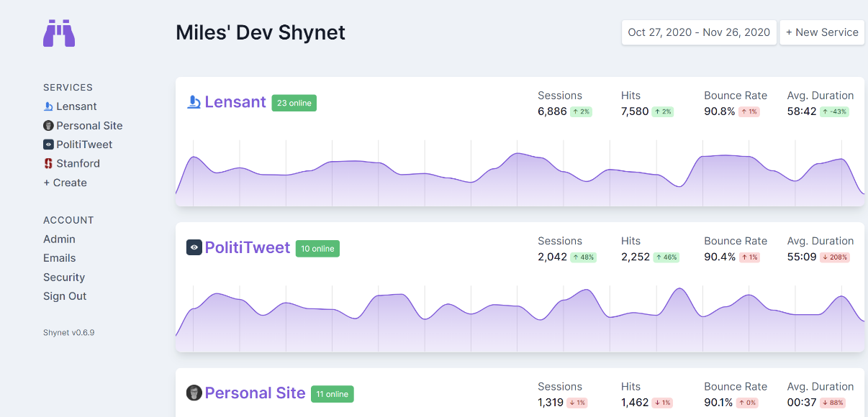
Task: Click the PolitiTweet eye icon in sidebar
Action: tap(48, 145)
